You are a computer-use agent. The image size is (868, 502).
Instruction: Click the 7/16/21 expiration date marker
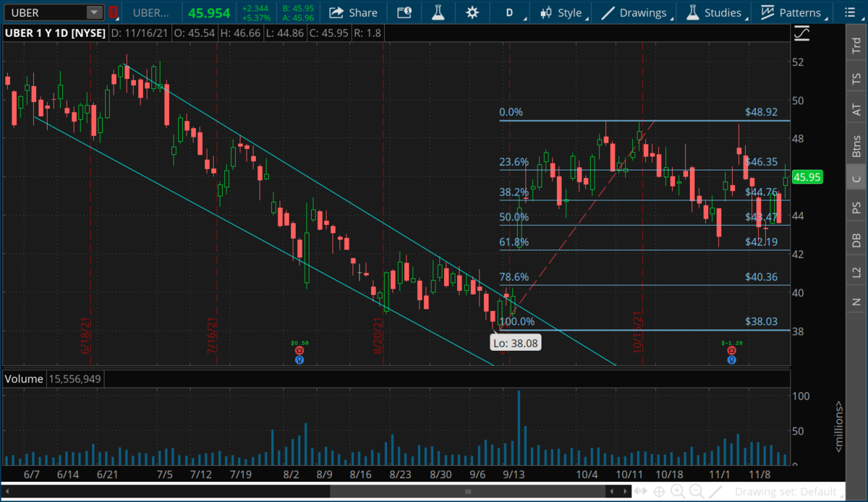213,336
